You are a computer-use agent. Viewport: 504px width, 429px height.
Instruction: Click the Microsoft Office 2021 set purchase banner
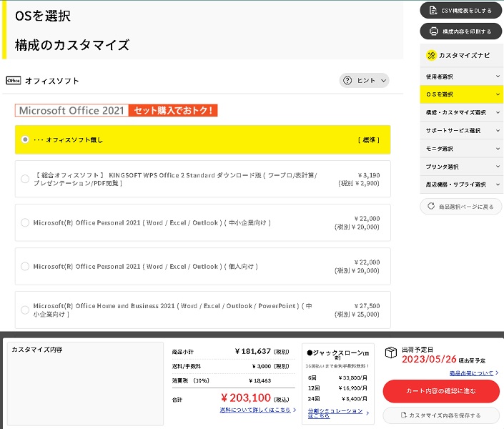116,111
